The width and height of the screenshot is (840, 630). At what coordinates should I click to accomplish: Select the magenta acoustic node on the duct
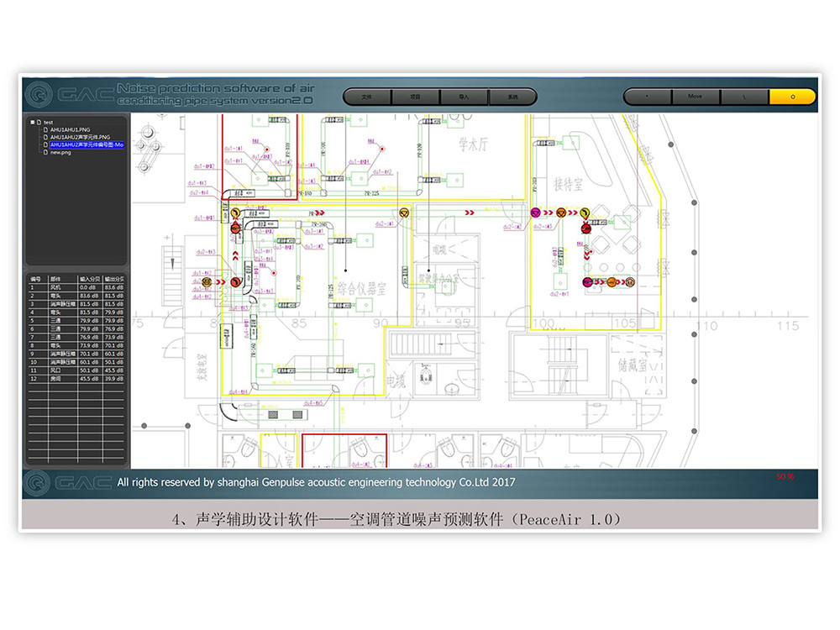[535, 213]
